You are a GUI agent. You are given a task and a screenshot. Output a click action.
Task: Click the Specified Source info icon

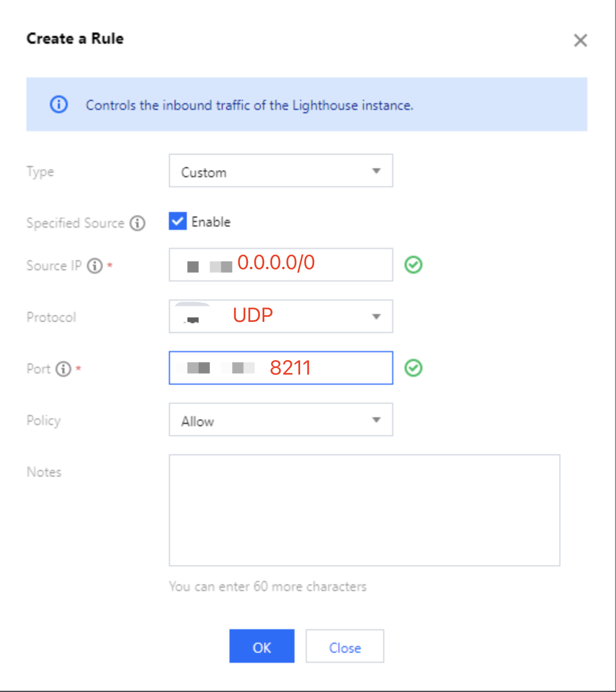pyautogui.click(x=137, y=223)
